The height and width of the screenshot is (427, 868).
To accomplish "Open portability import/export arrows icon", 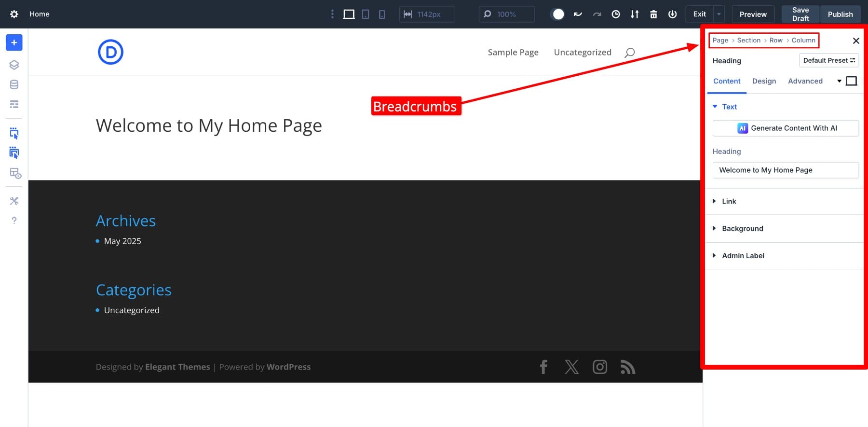I will click(635, 14).
